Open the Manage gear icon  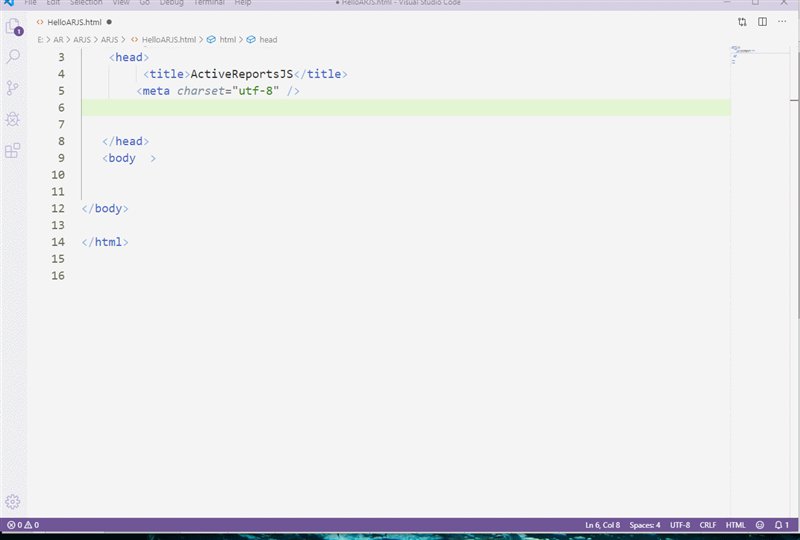point(13,501)
